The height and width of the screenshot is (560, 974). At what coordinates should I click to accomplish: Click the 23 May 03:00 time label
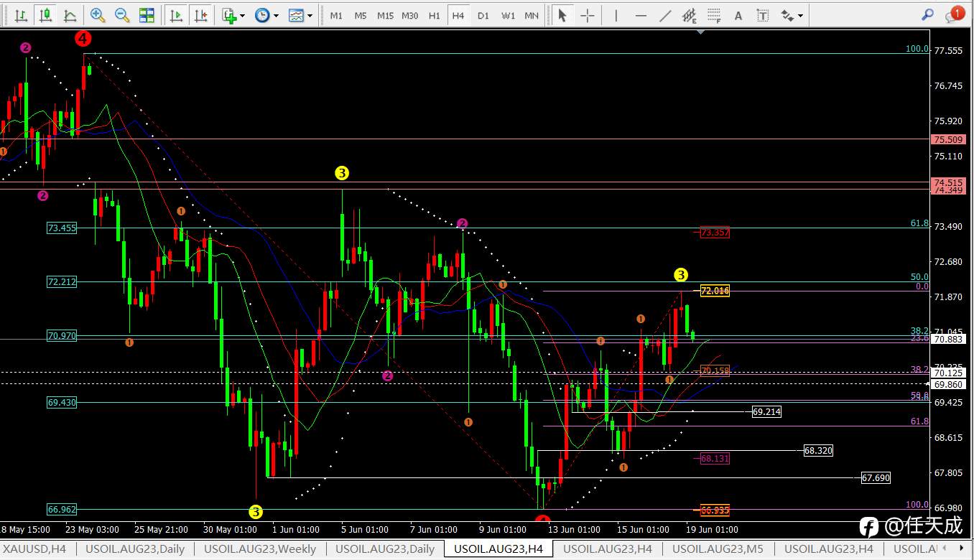click(92, 530)
